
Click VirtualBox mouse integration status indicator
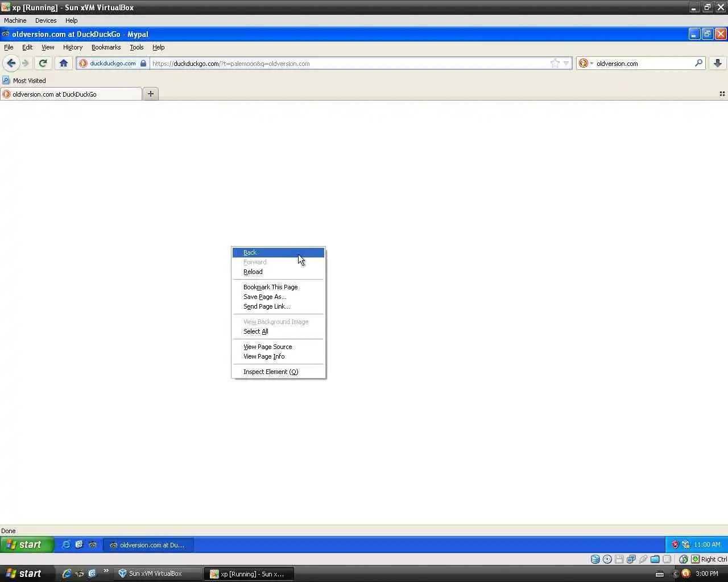point(684,559)
